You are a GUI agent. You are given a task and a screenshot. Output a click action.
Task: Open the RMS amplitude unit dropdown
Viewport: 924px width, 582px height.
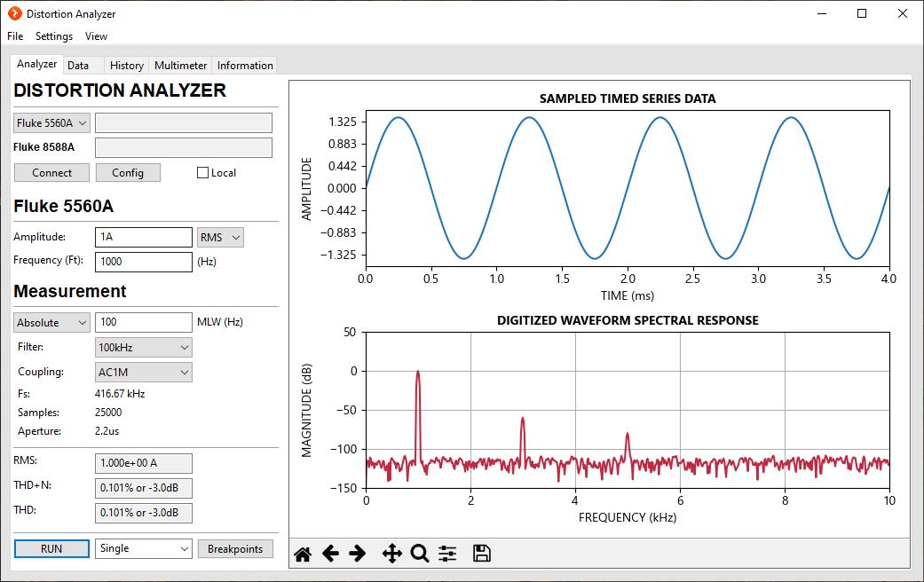[x=220, y=238]
